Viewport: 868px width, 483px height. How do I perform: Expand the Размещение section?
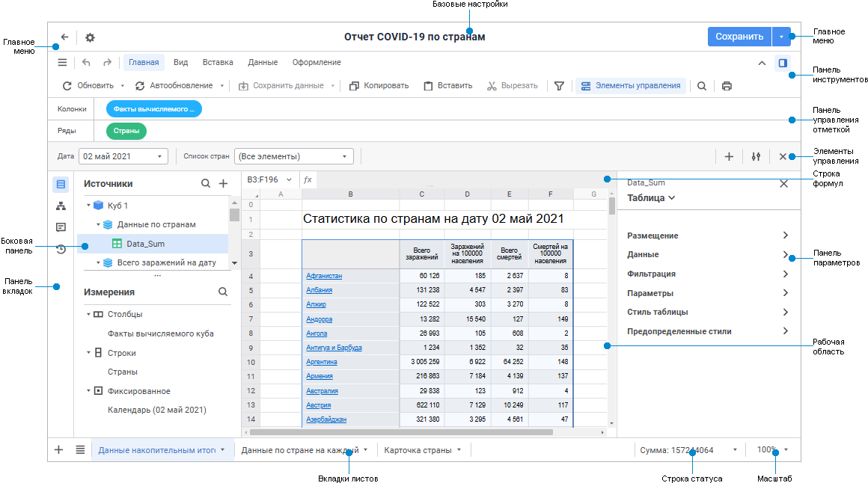pos(707,236)
